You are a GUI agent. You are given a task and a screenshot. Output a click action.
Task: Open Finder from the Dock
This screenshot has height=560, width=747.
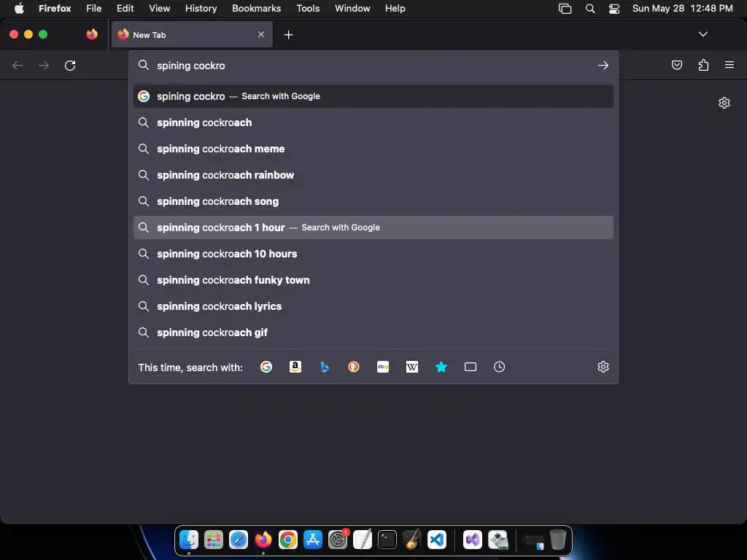[189, 540]
